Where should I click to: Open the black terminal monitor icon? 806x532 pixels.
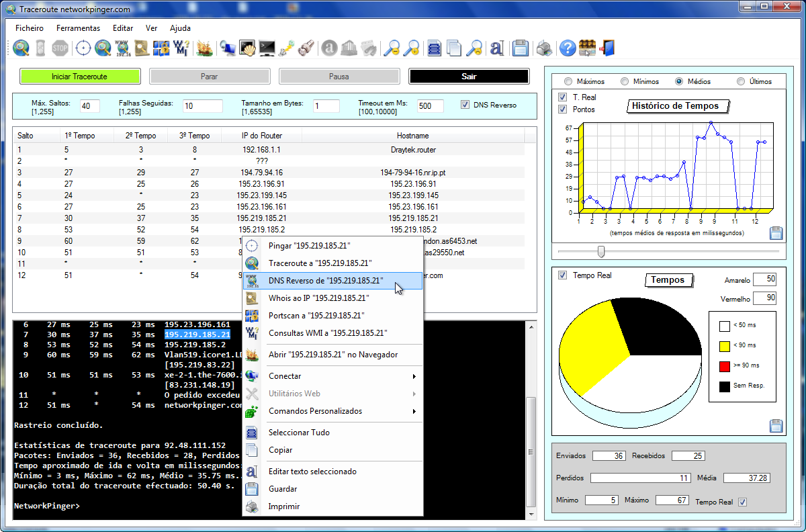[x=267, y=48]
